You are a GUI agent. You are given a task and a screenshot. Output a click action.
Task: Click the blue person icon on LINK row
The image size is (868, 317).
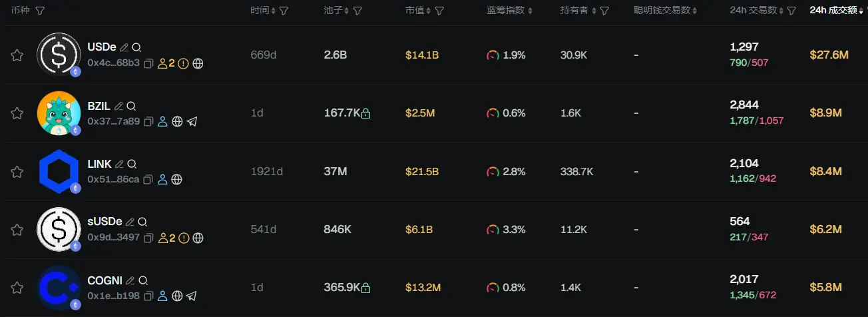(x=162, y=180)
